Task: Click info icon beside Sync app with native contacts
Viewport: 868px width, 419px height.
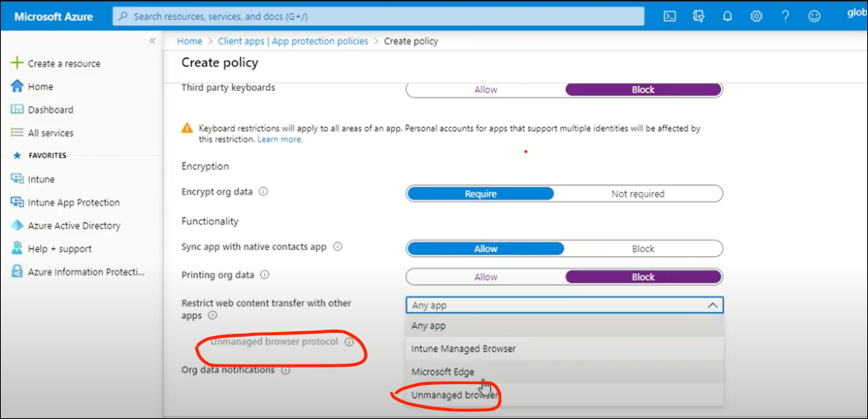Action: pos(338,247)
